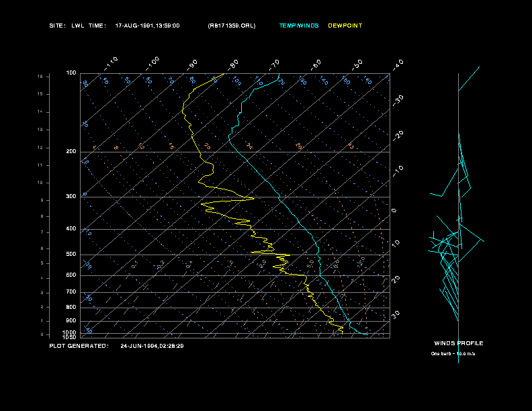Screen dimensions: 532x411
Task: Click the '1050' pressure level label
Action: click(x=70, y=337)
